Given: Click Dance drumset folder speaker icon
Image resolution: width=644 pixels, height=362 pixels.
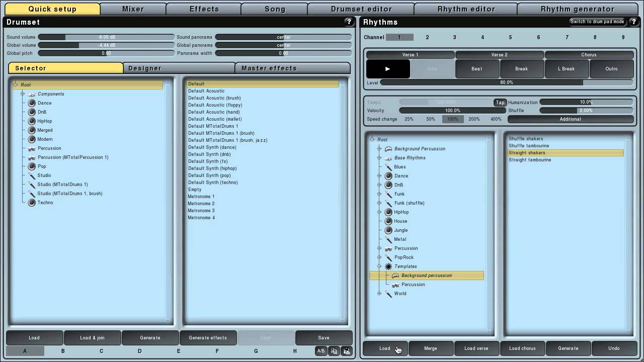Looking at the screenshot, I should point(32,103).
